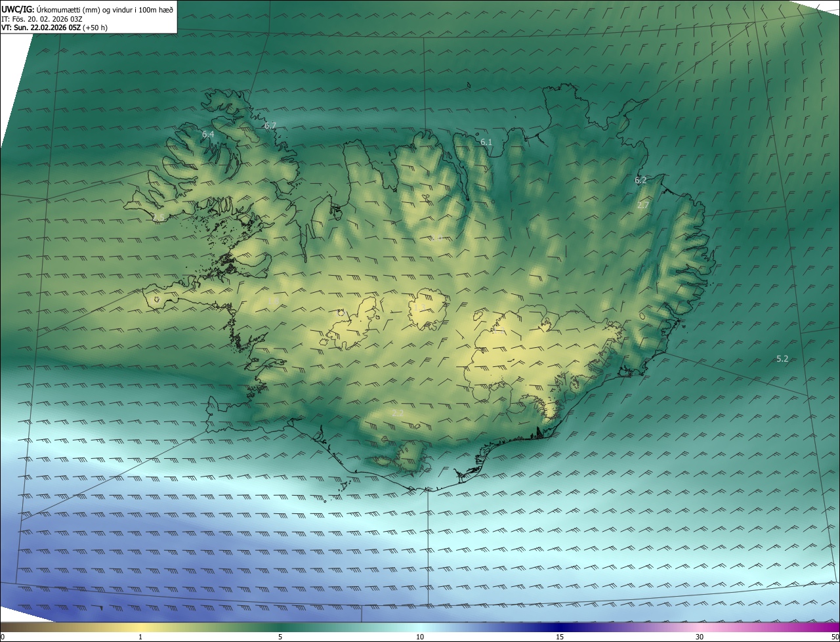Click the 2.2 value label in south Iceland
The height and width of the screenshot is (642, 840).
pos(398,413)
